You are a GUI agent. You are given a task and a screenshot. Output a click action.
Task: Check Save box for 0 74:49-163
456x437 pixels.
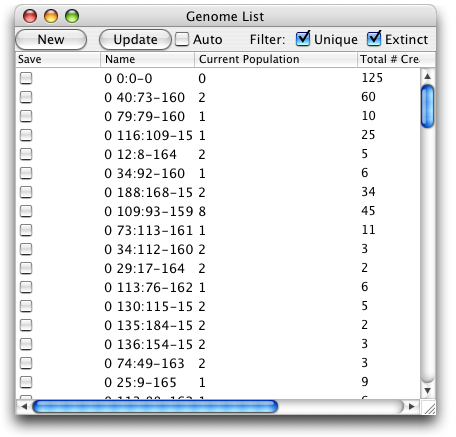(26, 363)
